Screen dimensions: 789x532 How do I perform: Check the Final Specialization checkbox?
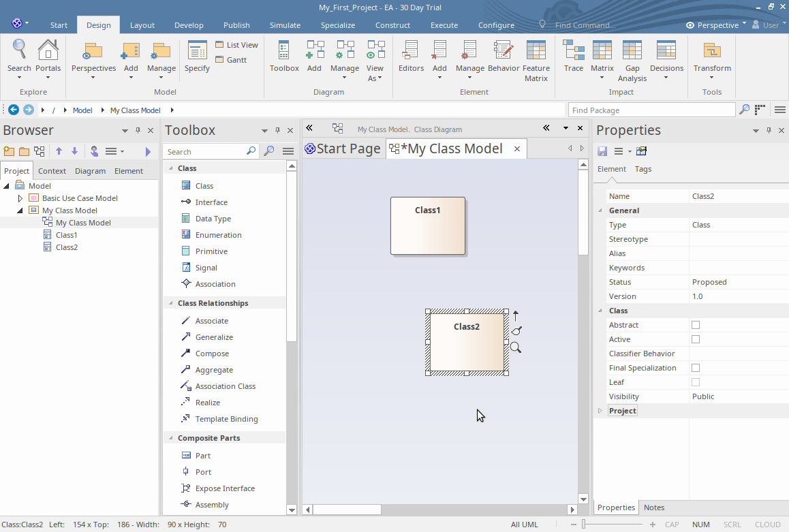696,368
